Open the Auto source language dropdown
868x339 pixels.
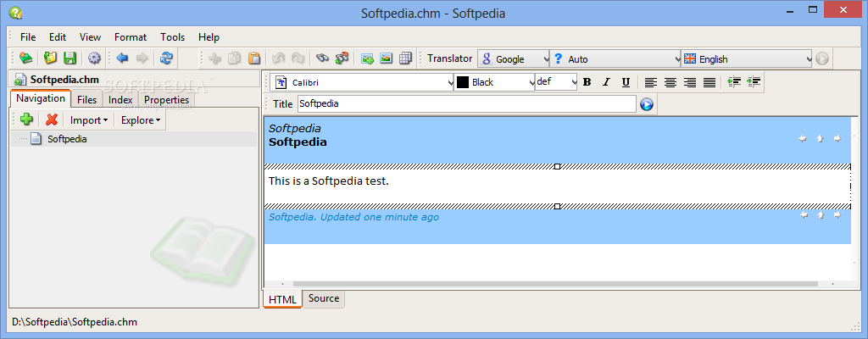(x=615, y=58)
